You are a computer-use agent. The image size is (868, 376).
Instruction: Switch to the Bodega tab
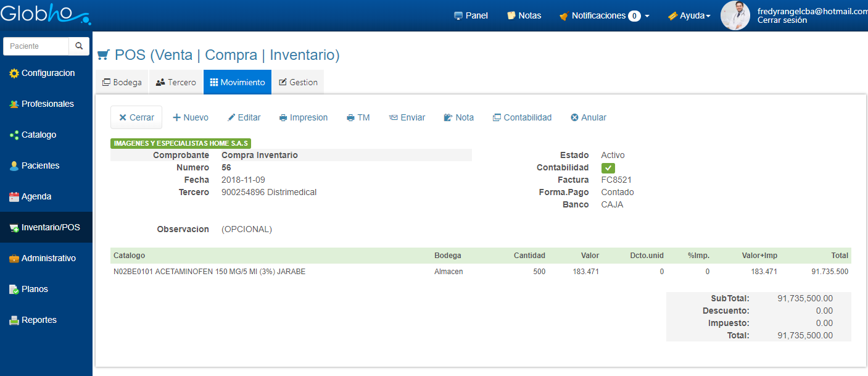click(x=122, y=82)
